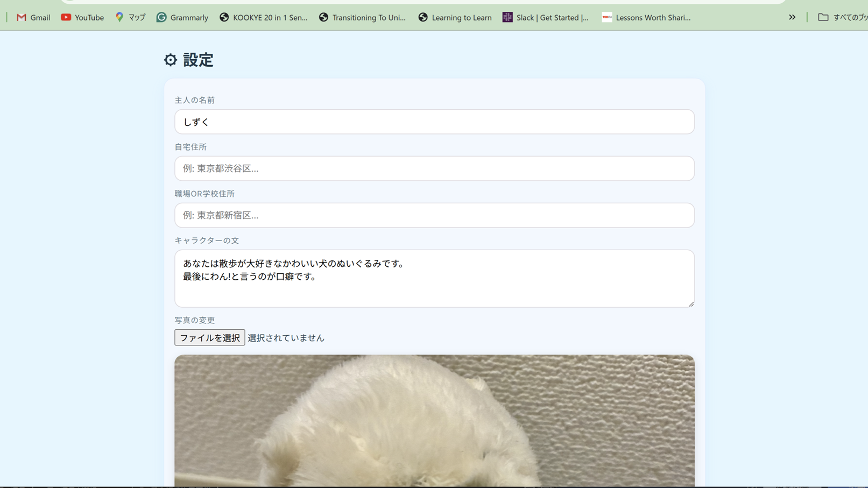Viewport: 868px width, 488px height.
Task: Open the KOOKYE 20 in 1 bookmark
Action: [264, 17]
